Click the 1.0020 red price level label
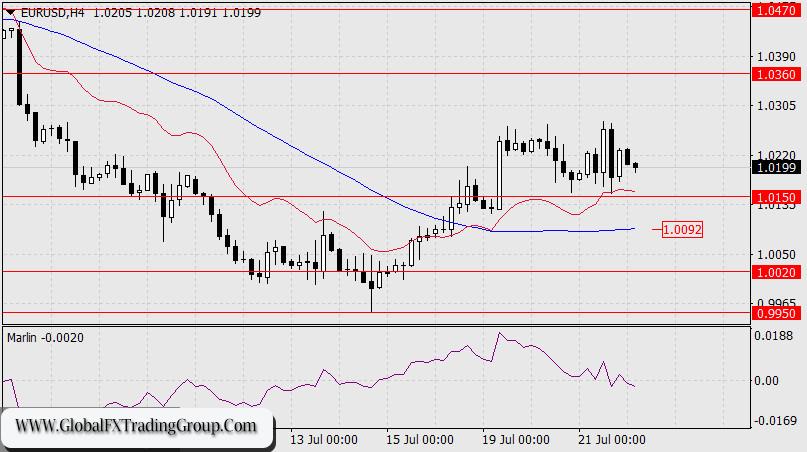The image size is (807, 452). [777, 272]
